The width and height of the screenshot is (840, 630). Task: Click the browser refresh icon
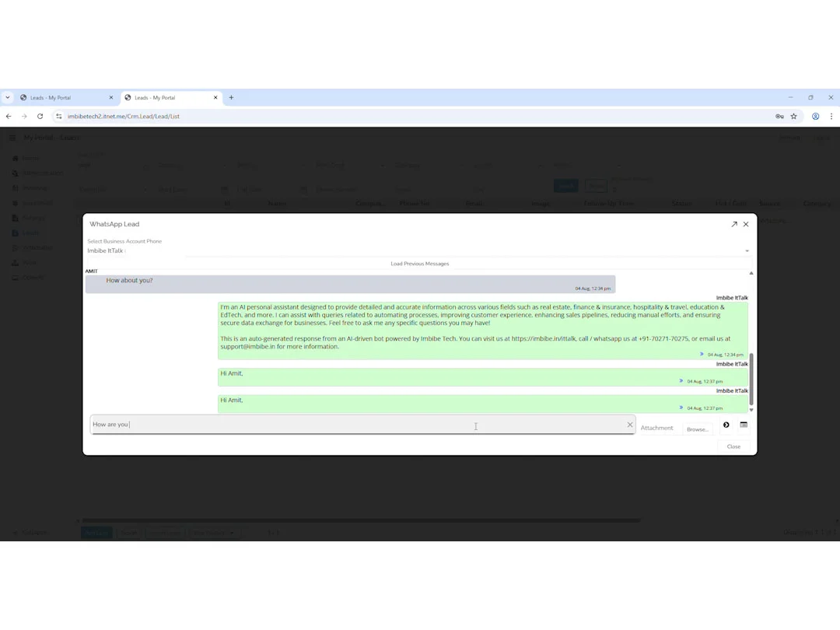tap(40, 116)
